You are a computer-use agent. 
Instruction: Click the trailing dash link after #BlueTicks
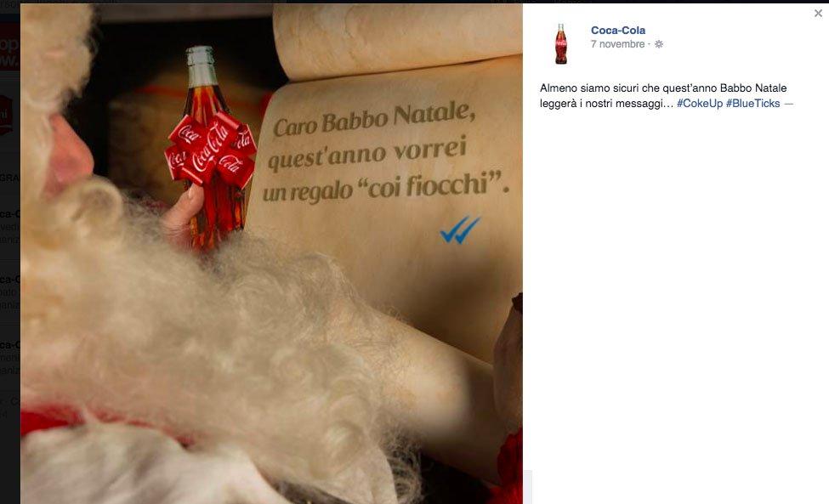click(x=788, y=104)
